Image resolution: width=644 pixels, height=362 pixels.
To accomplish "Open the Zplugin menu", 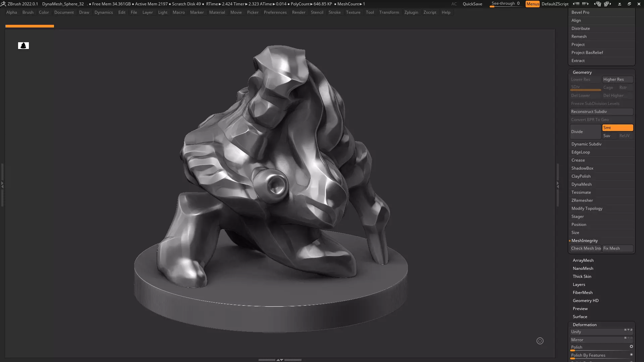I will 411,12.
